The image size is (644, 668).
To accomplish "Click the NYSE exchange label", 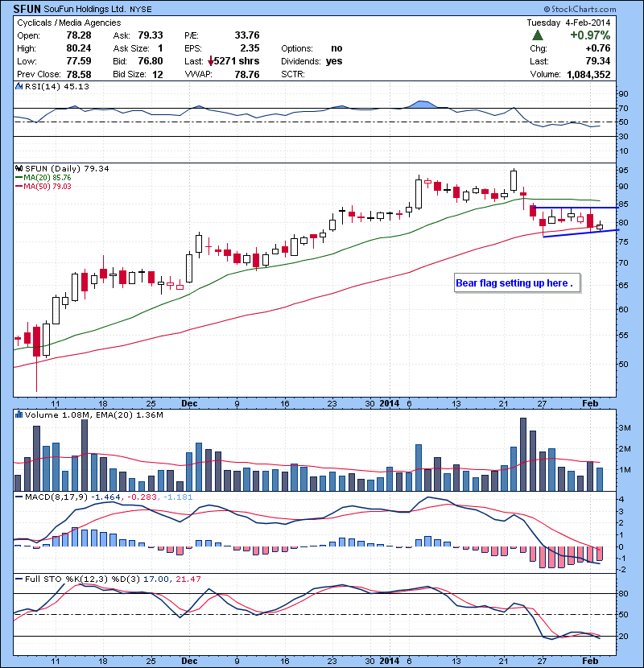I will [x=141, y=10].
